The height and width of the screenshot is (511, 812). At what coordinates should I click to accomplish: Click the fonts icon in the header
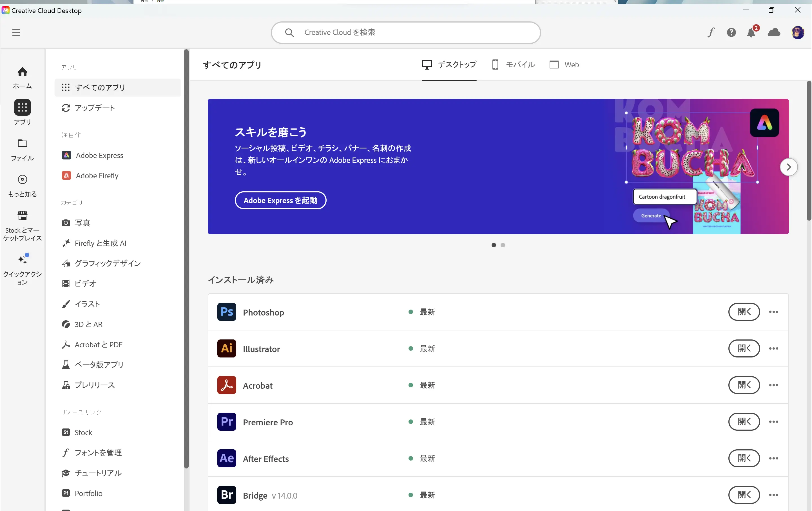tap(711, 32)
